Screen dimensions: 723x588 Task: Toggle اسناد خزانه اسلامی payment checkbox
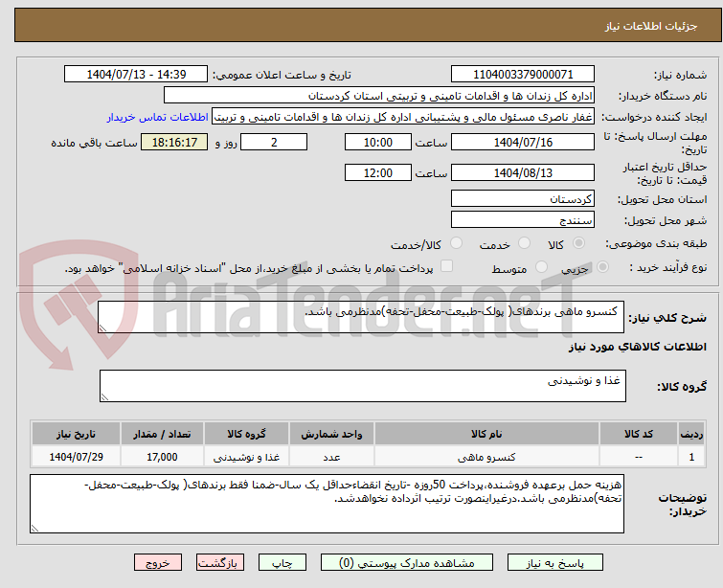[446, 266]
